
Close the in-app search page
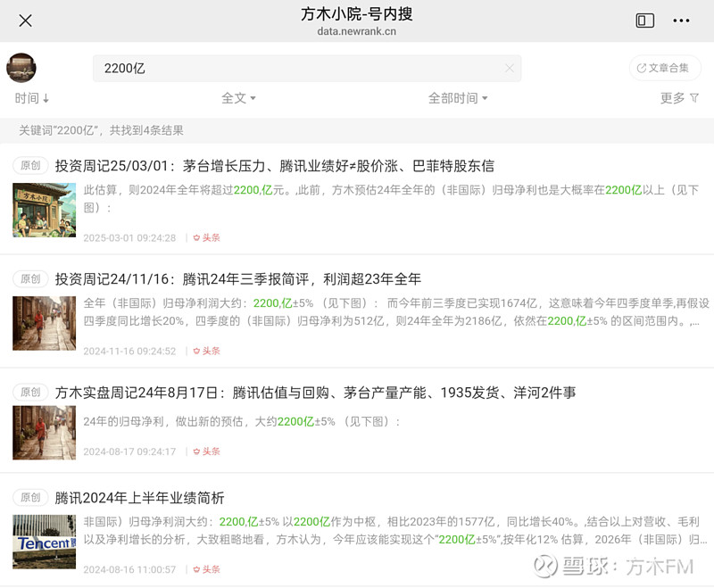[25, 21]
